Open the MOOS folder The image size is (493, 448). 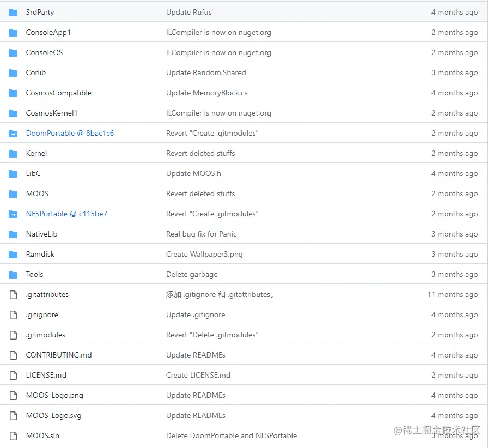tap(37, 193)
